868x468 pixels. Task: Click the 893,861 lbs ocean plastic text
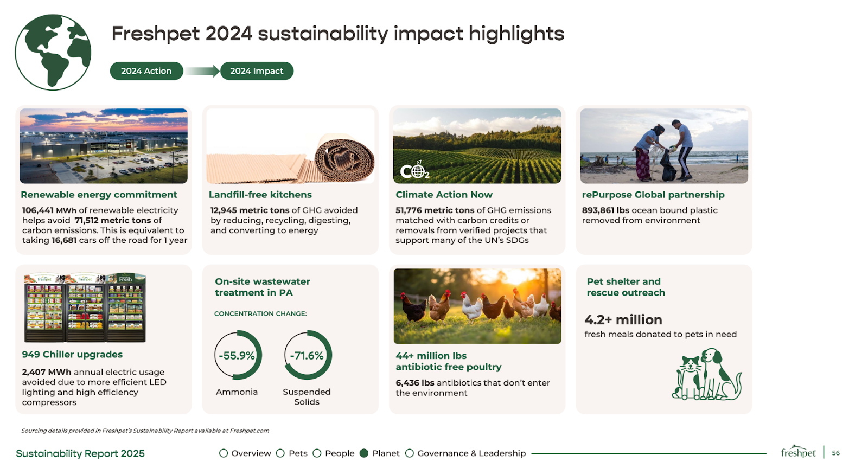pos(650,215)
